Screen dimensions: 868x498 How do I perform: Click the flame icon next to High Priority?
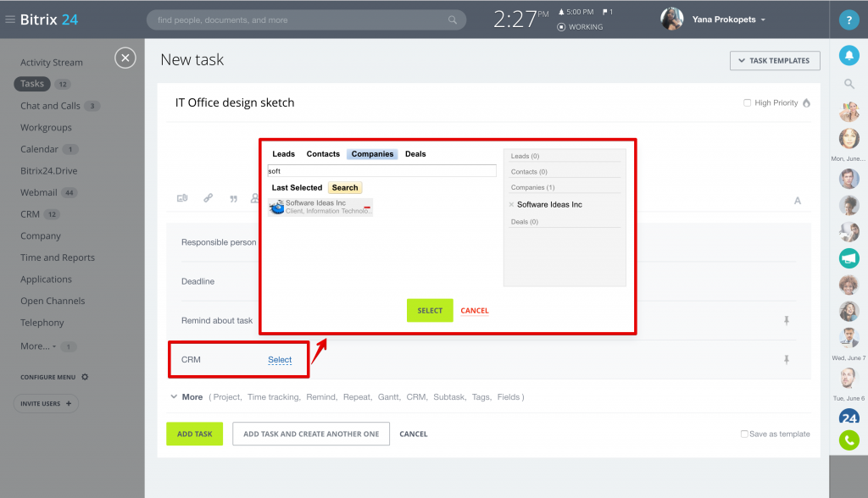[x=807, y=103]
